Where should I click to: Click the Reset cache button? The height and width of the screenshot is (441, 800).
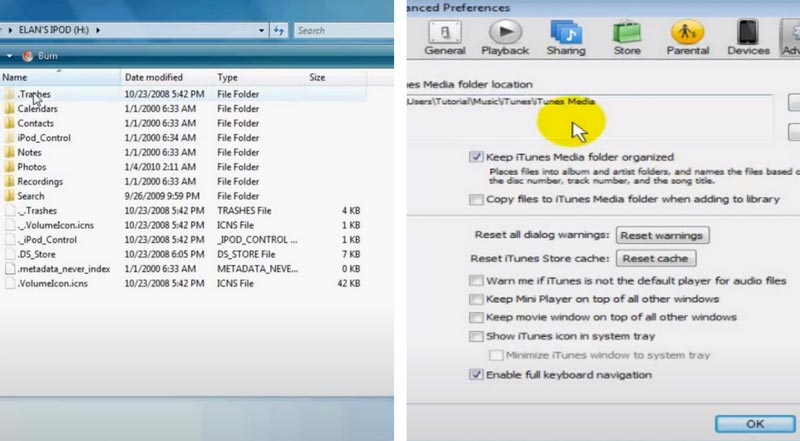(x=656, y=258)
